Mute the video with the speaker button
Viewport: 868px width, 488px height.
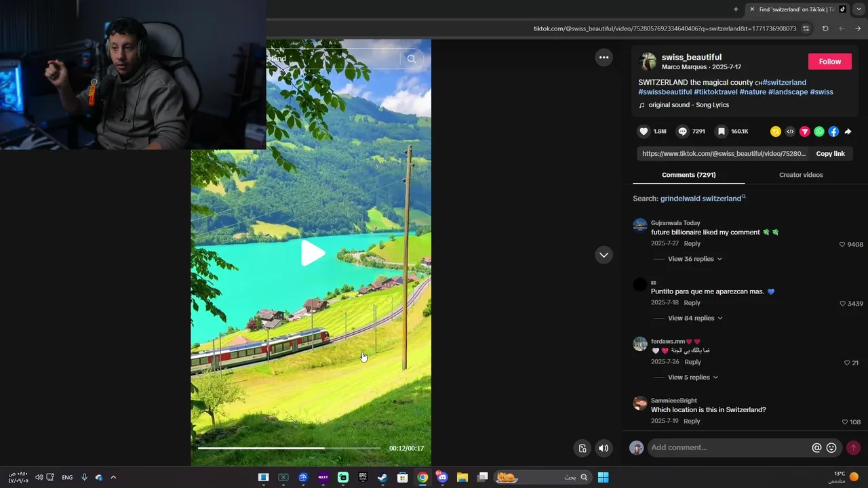coord(603,448)
